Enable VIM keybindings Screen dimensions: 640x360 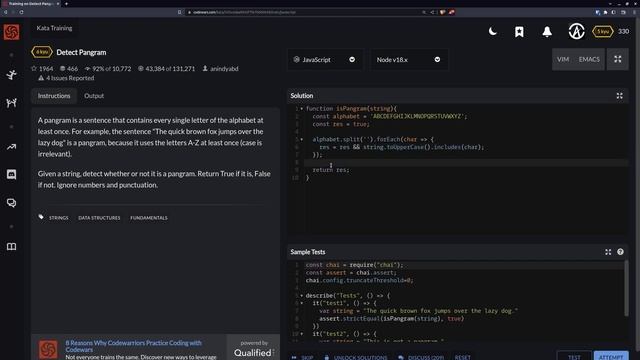[563, 59]
